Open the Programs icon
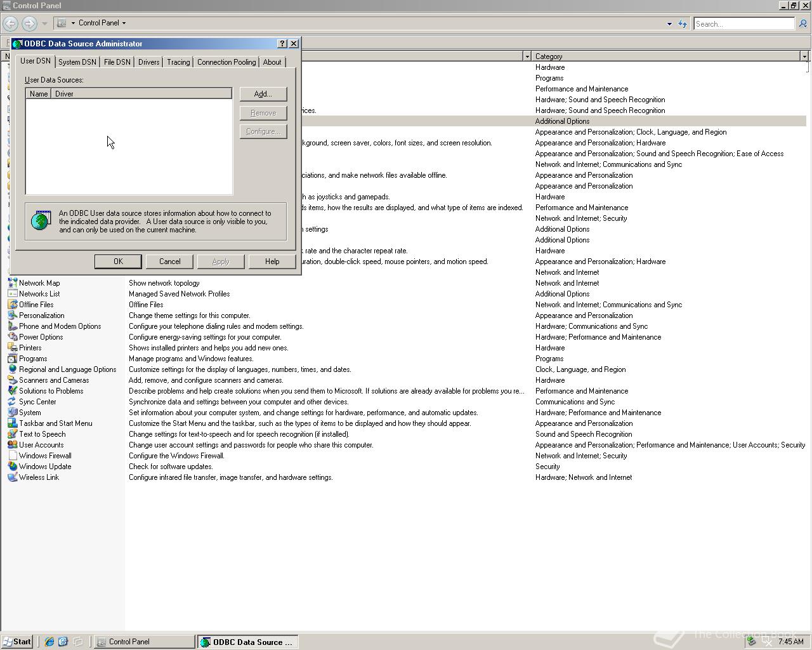Viewport: 812px width, 650px height. tap(12, 359)
